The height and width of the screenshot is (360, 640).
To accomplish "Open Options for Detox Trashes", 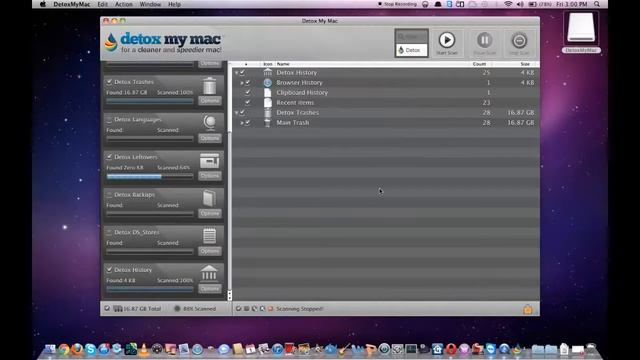I will click(210, 100).
